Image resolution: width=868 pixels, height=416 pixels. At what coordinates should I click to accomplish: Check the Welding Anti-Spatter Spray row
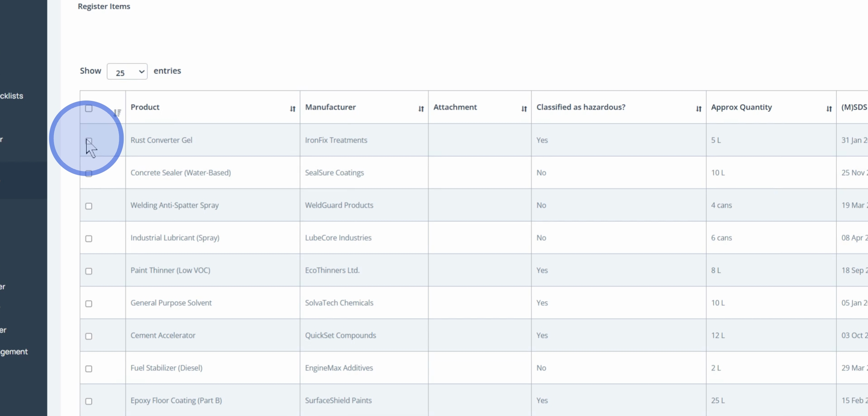tap(89, 206)
